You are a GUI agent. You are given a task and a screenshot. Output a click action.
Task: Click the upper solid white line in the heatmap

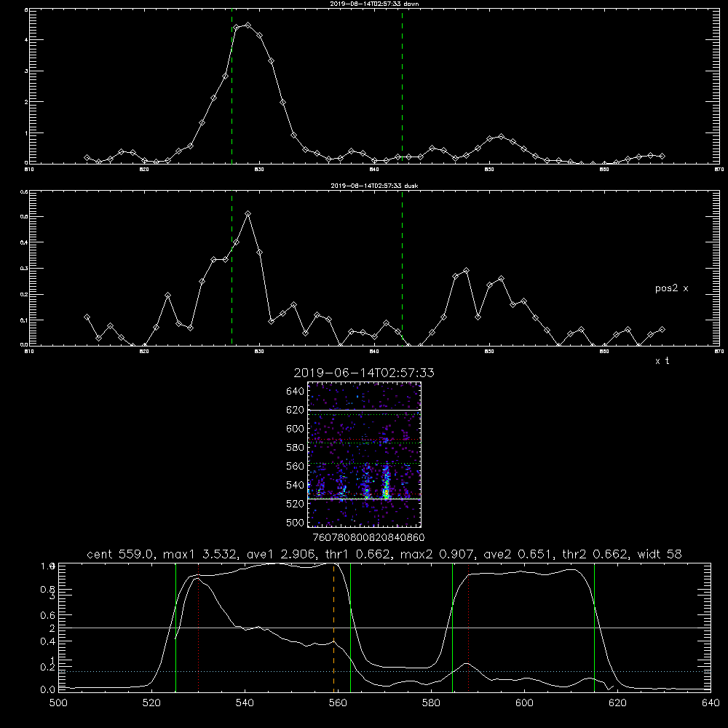[365, 409]
